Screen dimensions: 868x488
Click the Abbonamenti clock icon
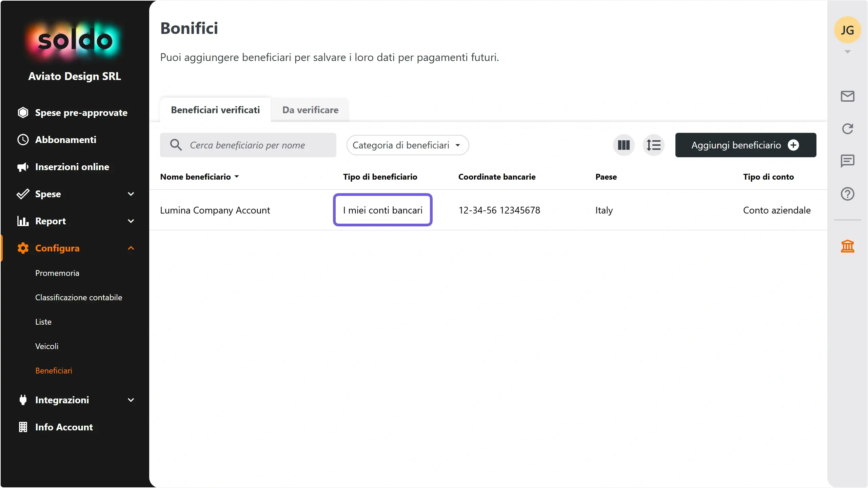tap(23, 140)
